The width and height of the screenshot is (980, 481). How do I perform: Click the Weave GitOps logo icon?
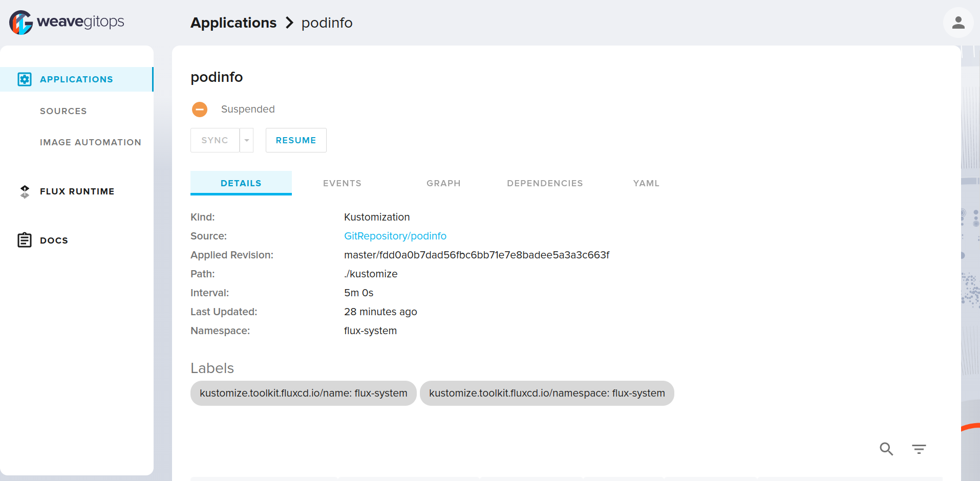pyautogui.click(x=21, y=23)
